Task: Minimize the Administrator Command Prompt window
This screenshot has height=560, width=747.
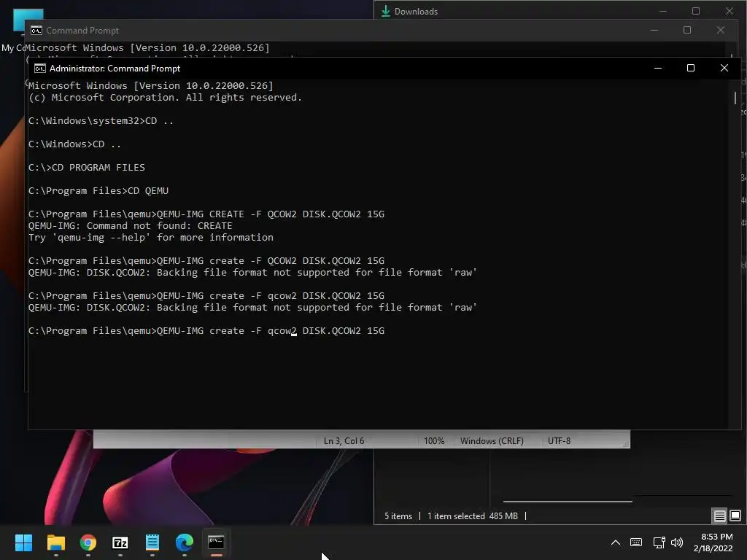Action: [x=658, y=68]
